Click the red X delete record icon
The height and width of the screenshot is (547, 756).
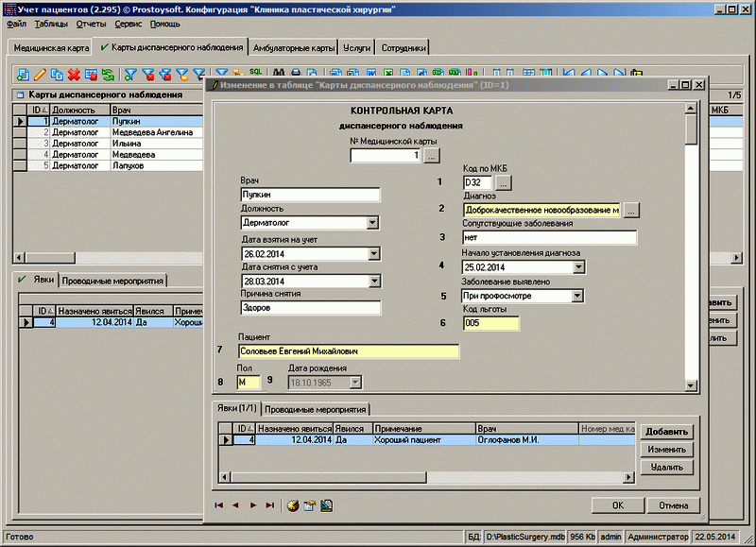point(74,74)
